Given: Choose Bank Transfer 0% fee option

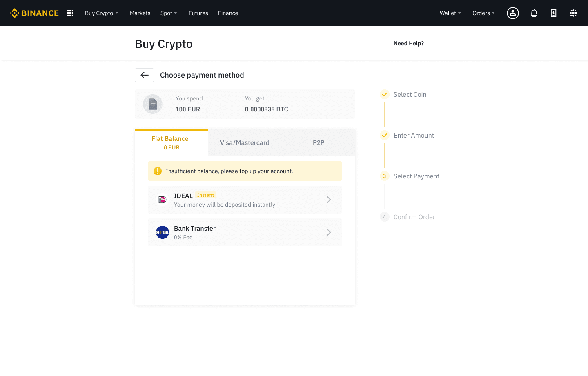Looking at the screenshot, I should (x=245, y=232).
